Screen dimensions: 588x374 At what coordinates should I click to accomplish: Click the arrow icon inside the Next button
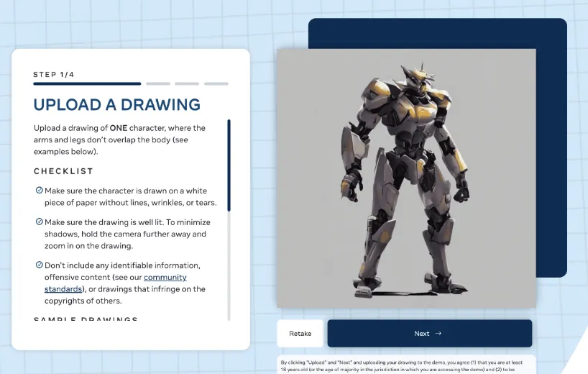point(438,333)
